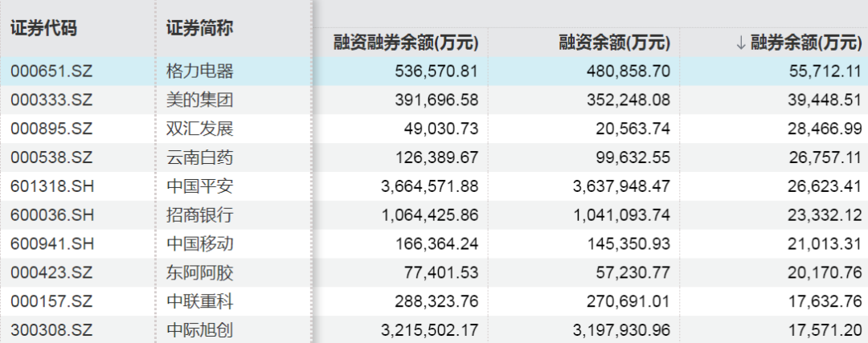Click value 3,197,930.96 in 中际旭创 row

tap(621, 331)
